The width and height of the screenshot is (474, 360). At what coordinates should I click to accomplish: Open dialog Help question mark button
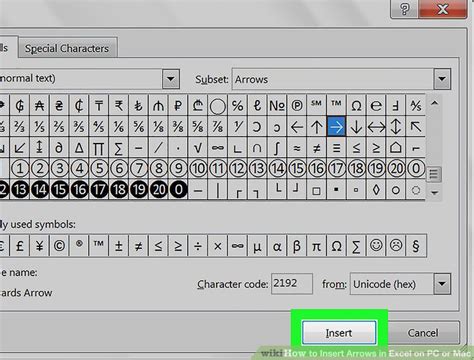pyautogui.click(x=404, y=9)
